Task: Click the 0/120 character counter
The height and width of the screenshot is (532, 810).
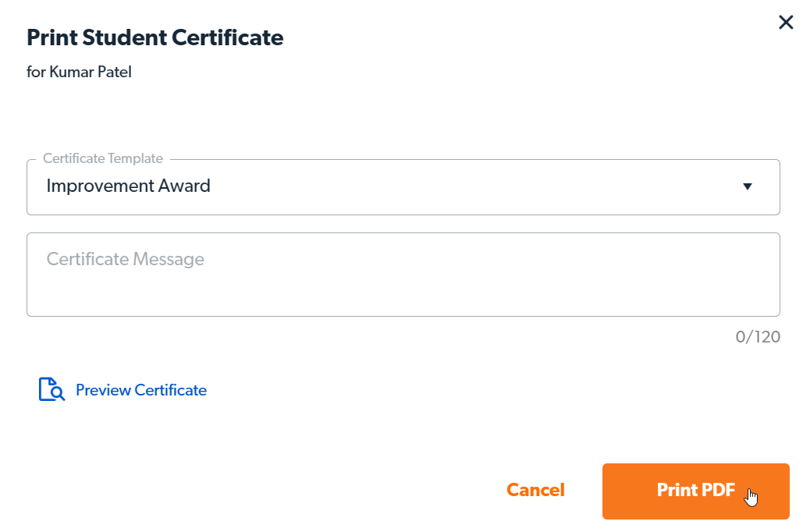Action: (757, 337)
